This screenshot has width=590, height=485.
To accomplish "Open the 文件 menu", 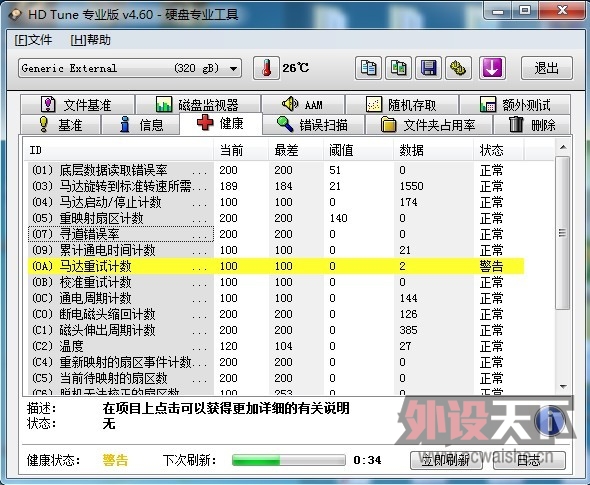I will [33, 40].
